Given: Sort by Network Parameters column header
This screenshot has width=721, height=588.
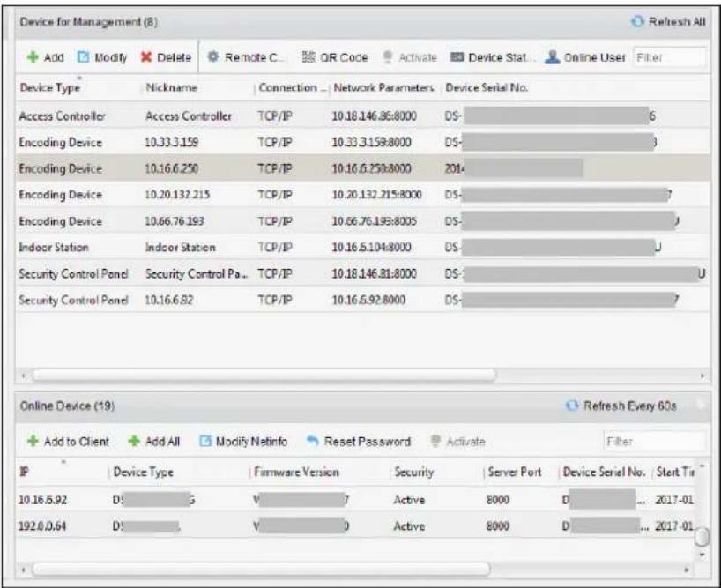Looking at the screenshot, I should [384, 87].
